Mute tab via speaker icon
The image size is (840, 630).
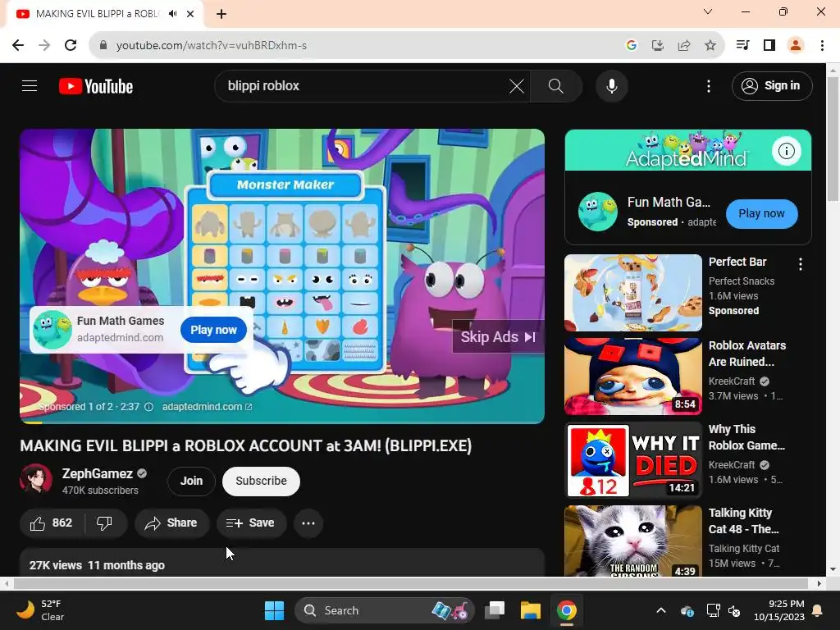pos(172,14)
